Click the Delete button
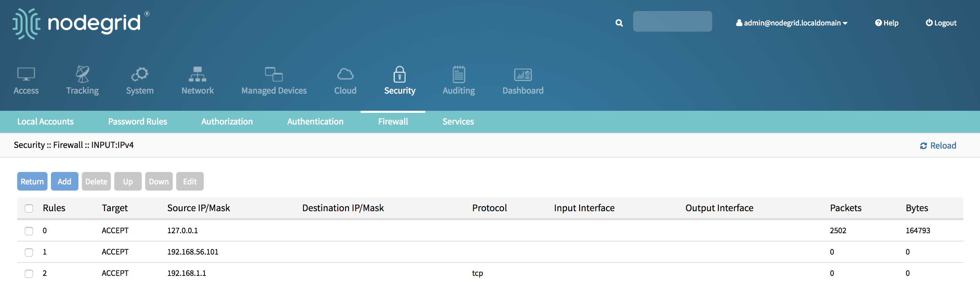Screen dimensions: 980x291 (96, 182)
